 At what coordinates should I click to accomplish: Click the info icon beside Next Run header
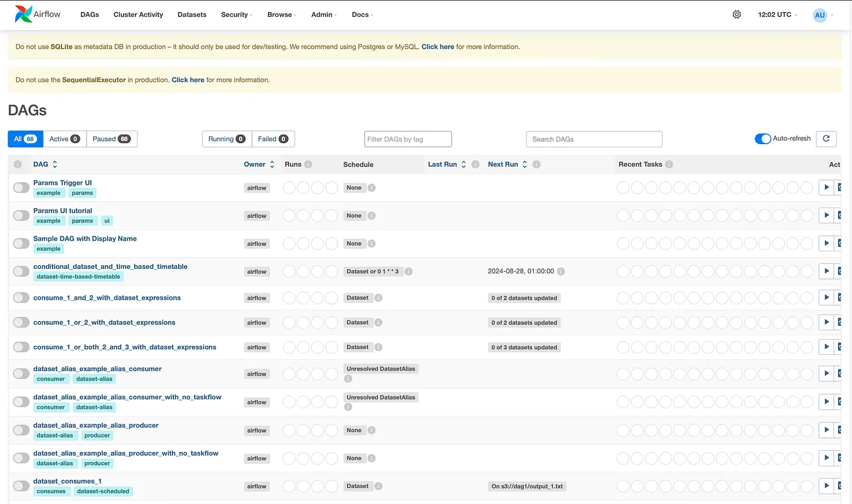(536, 164)
